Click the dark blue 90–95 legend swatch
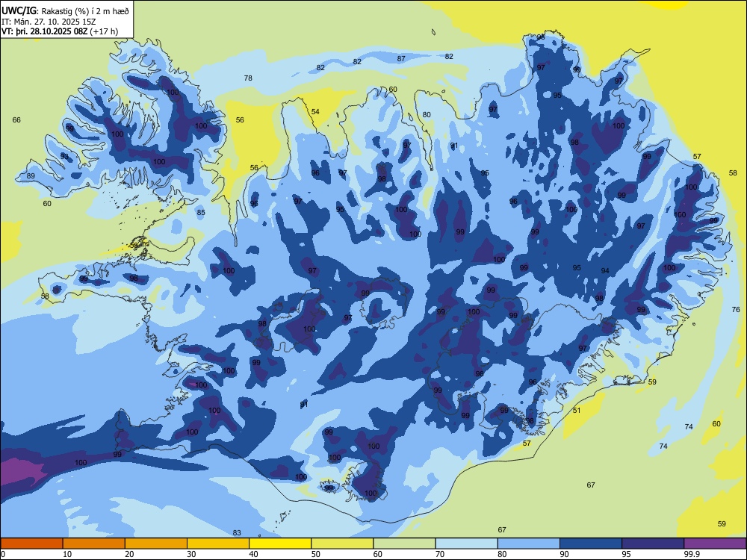 coord(591,544)
